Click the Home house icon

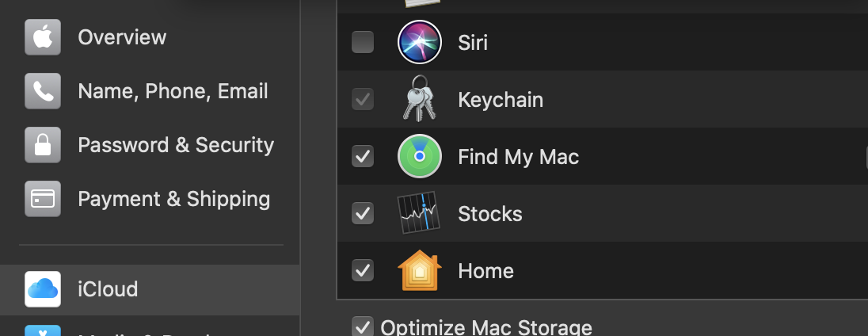pyautogui.click(x=419, y=270)
